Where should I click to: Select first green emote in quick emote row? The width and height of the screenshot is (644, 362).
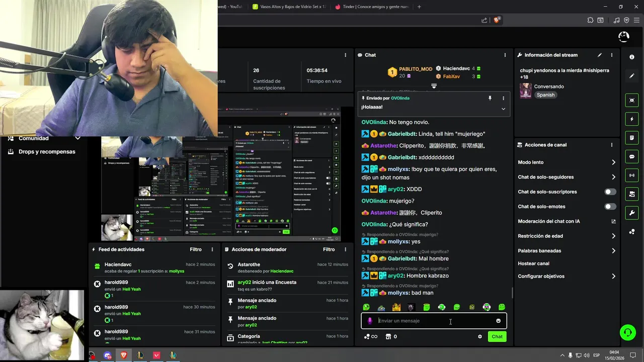(x=366, y=307)
